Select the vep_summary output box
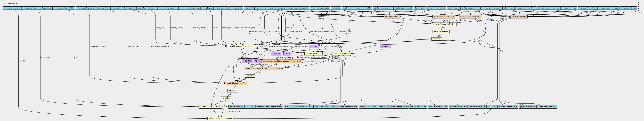 (x=320, y=107)
